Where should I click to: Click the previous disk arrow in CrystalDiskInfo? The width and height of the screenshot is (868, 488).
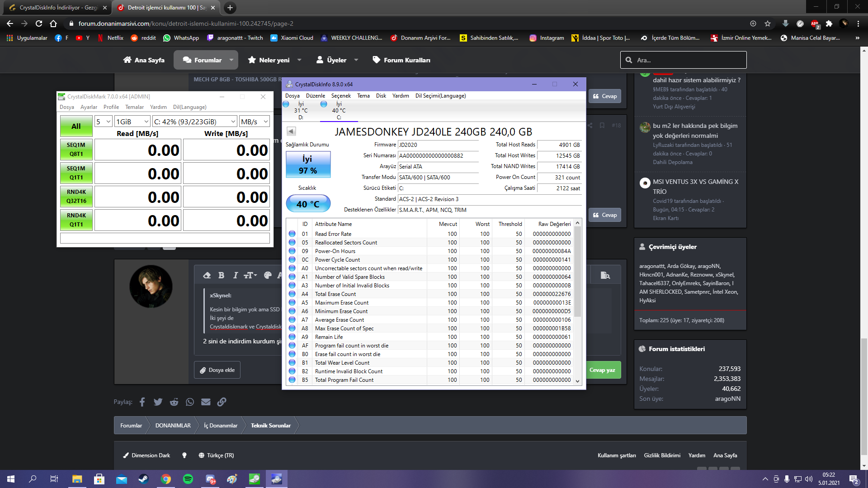(291, 131)
